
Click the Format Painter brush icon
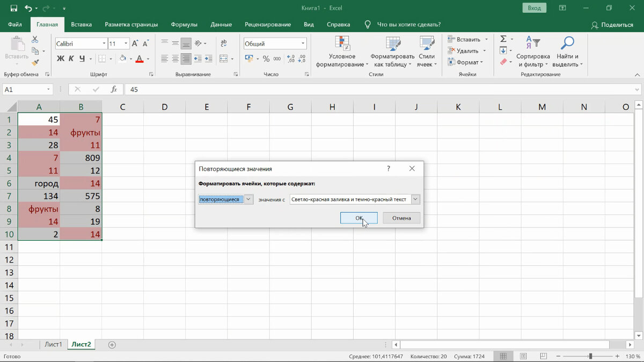coord(35,63)
